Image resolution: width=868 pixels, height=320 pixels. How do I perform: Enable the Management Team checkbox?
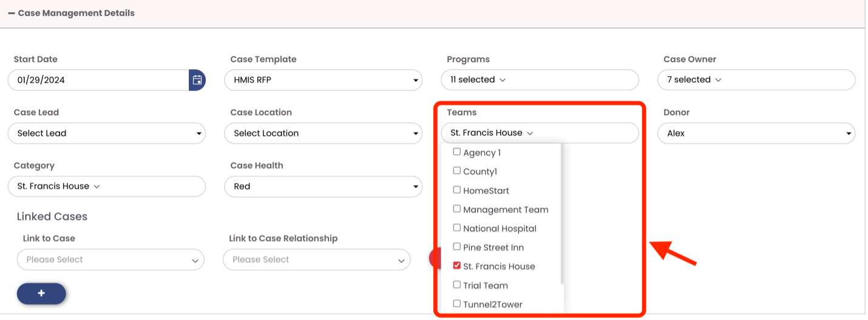tap(457, 208)
